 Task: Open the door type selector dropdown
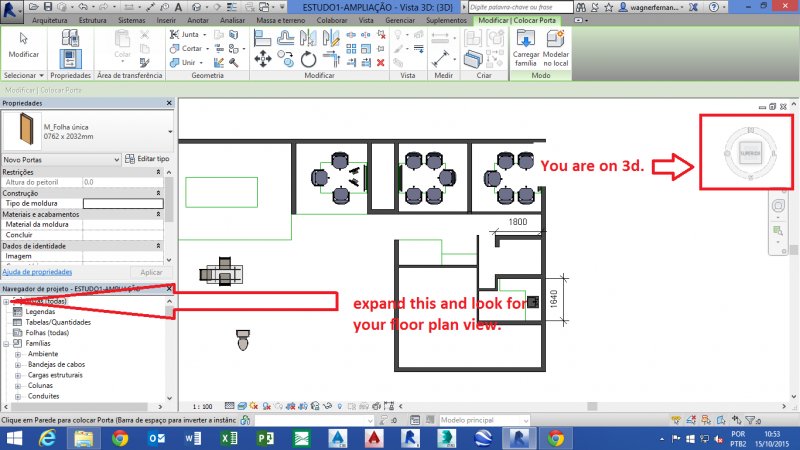point(170,132)
